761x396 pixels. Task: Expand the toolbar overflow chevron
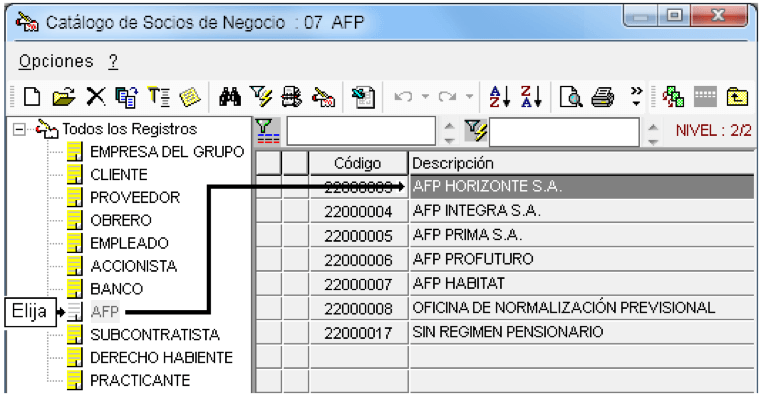[636, 96]
